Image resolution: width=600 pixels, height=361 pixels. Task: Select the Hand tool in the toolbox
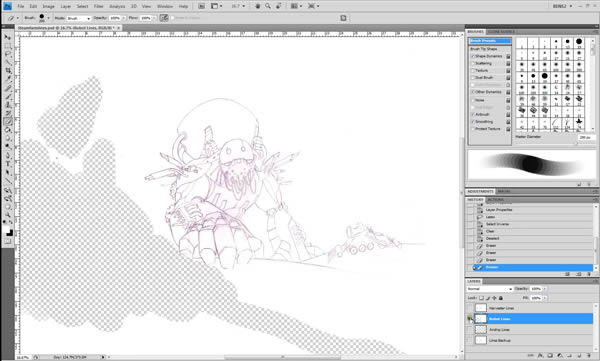tap(8, 206)
